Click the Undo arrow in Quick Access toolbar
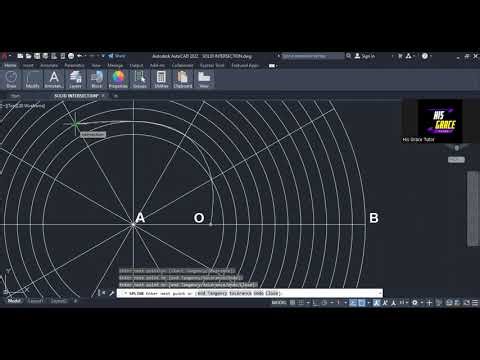This screenshot has width=480, height=360. point(80,56)
